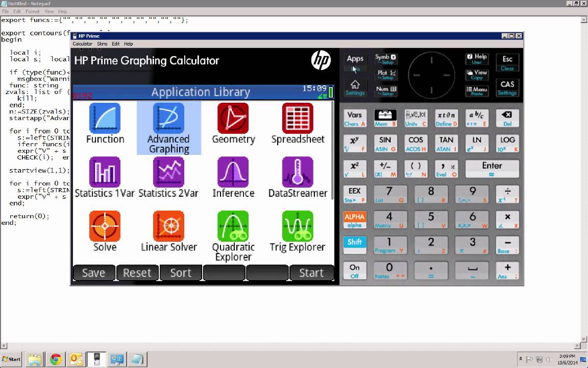
Task: Click the Num key
Action: click(x=386, y=90)
